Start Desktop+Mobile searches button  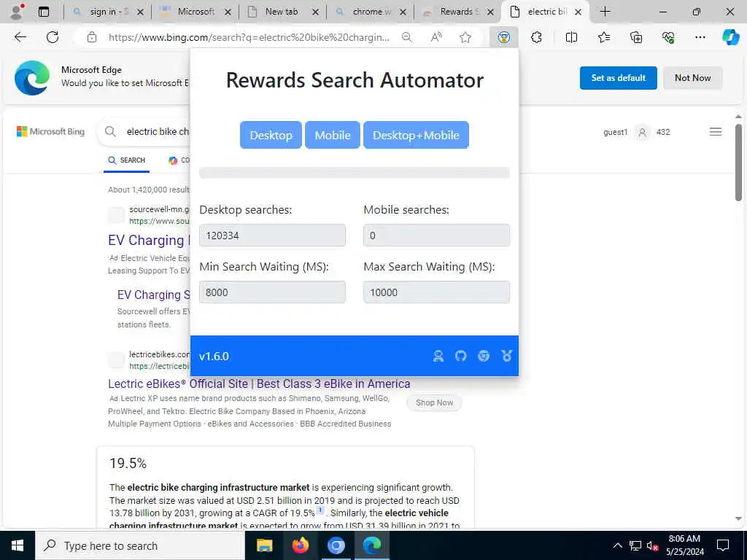[416, 135]
